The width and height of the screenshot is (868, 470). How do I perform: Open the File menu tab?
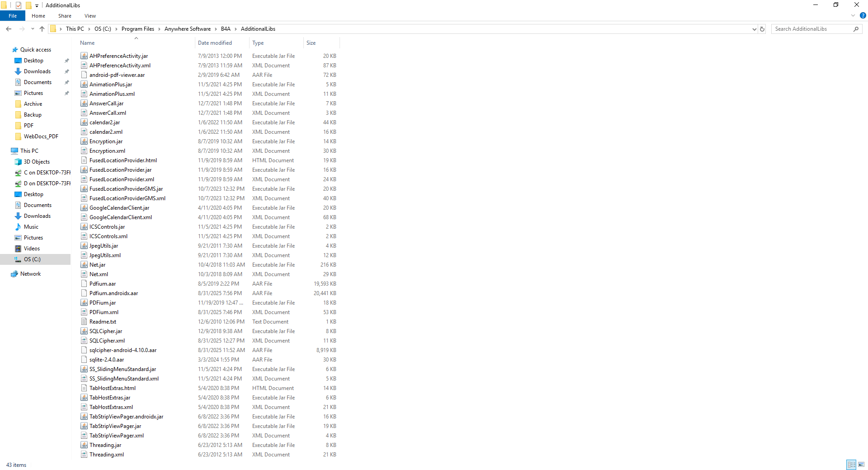13,16
